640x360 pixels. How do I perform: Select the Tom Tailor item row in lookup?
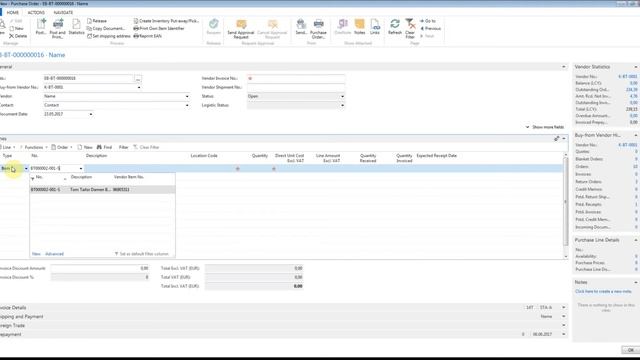[x=102, y=190]
